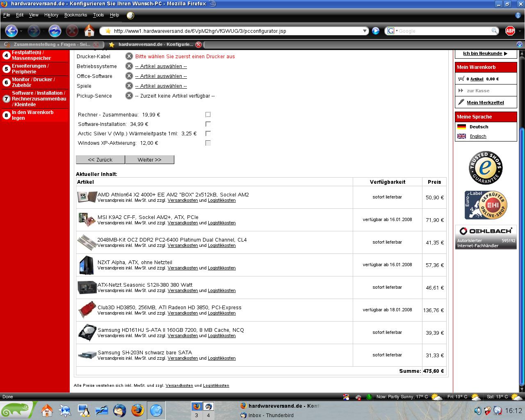525x420 pixels.
Task: Launch Thunderbird from the taskbar quick launcher
Action: [119, 411]
